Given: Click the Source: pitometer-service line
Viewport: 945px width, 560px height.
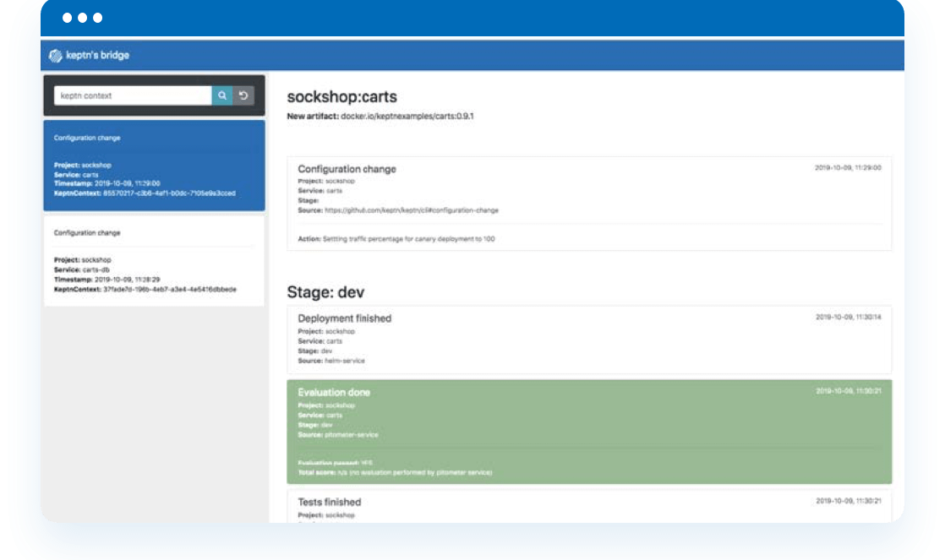Looking at the screenshot, I should [338, 435].
